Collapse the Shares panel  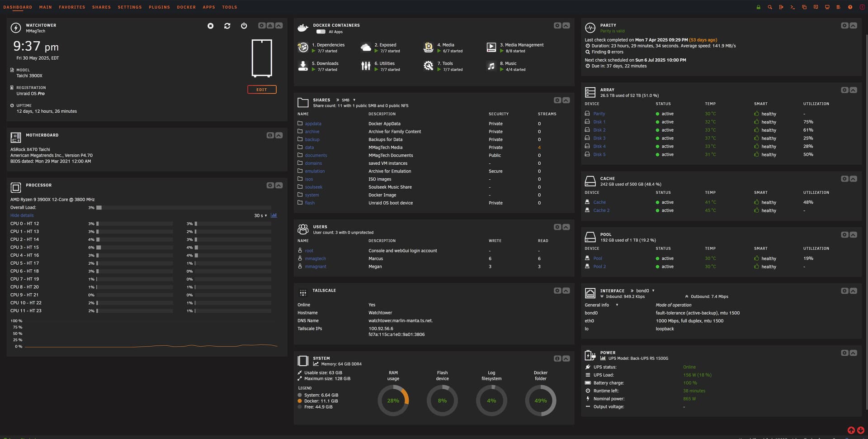click(566, 100)
